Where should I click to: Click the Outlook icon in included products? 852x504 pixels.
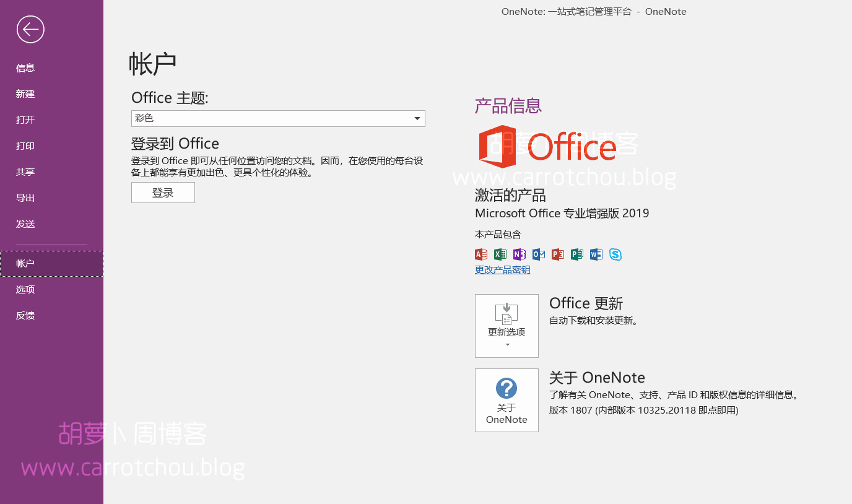coord(539,254)
